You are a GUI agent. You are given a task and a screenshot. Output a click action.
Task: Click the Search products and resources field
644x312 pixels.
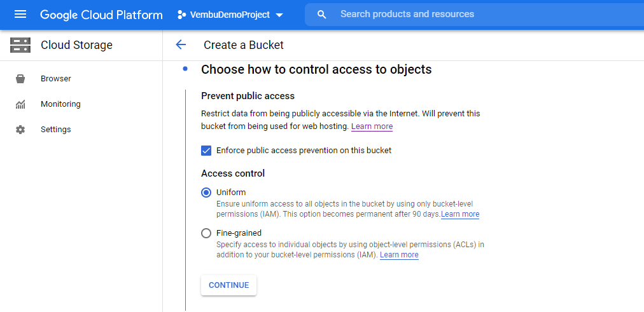point(489,15)
